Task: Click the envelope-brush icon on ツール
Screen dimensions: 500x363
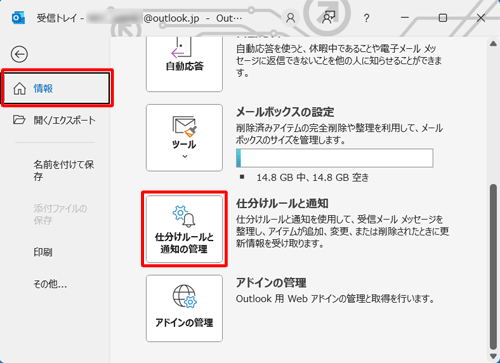Action: pos(184,126)
